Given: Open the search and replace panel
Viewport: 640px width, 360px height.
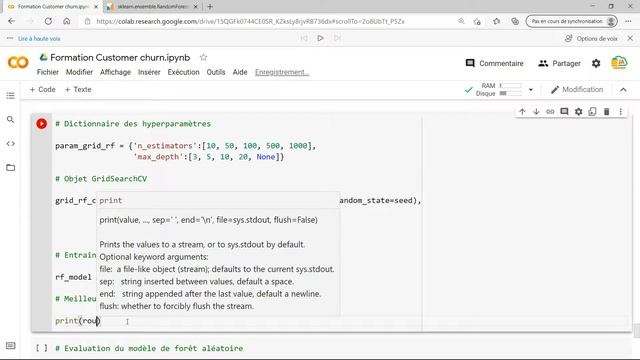Looking at the screenshot, I should pyautogui.click(x=11, y=120).
